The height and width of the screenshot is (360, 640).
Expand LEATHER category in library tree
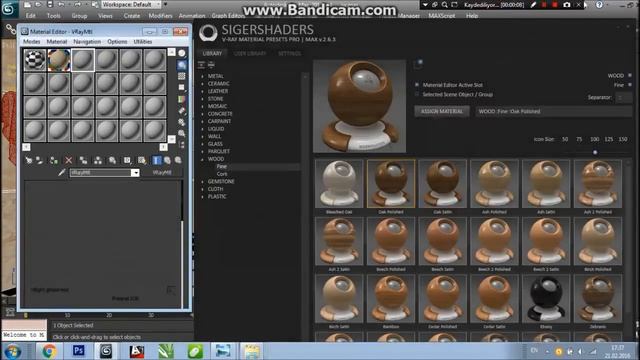point(202,91)
